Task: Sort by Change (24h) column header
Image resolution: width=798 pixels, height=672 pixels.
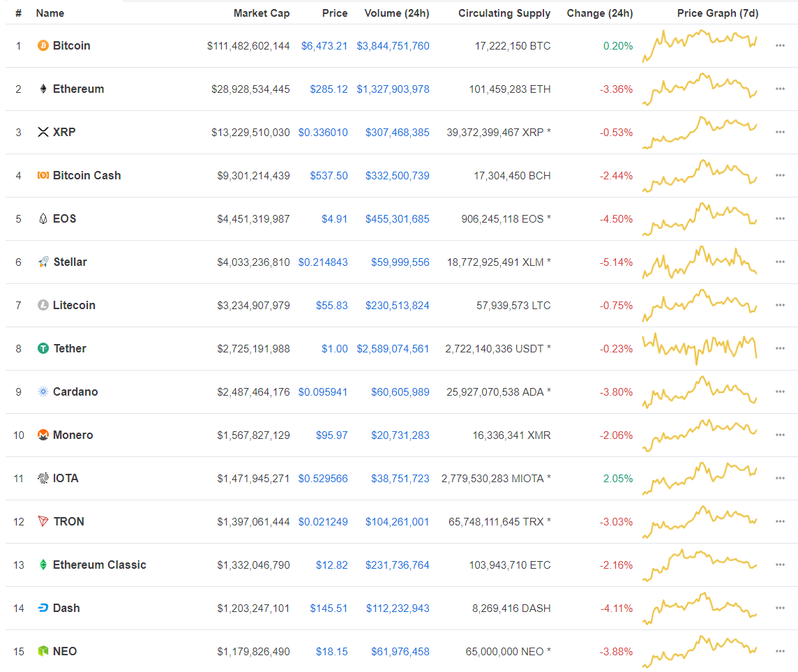Action: [600, 13]
